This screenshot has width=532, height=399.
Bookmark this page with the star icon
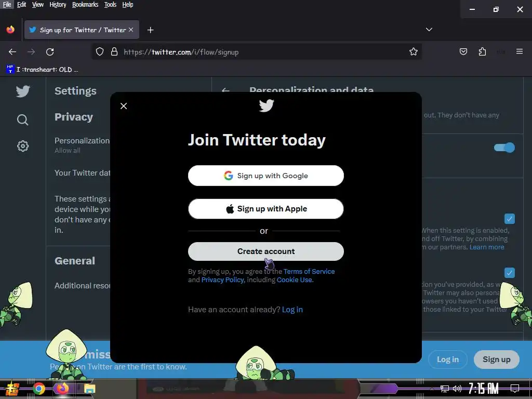pos(413,51)
